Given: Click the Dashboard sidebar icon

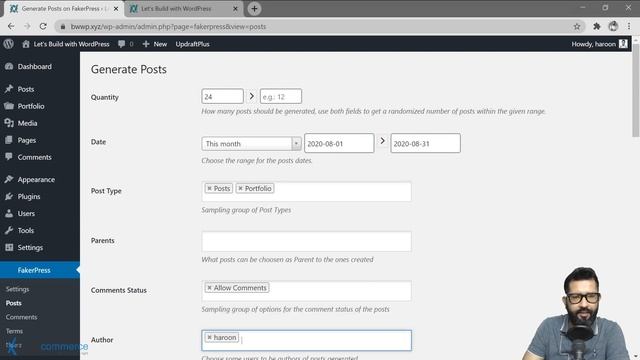Looking at the screenshot, I should pos(9,67).
